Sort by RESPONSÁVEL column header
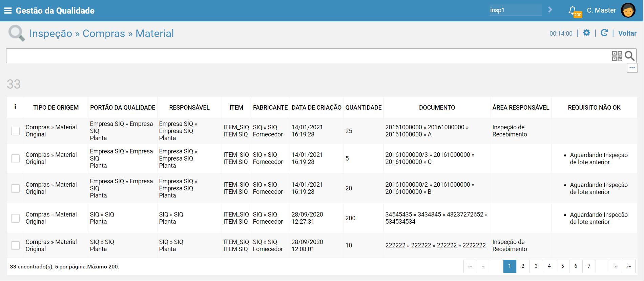Image resolution: width=644 pixels, height=281 pixels. pos(189,108)
